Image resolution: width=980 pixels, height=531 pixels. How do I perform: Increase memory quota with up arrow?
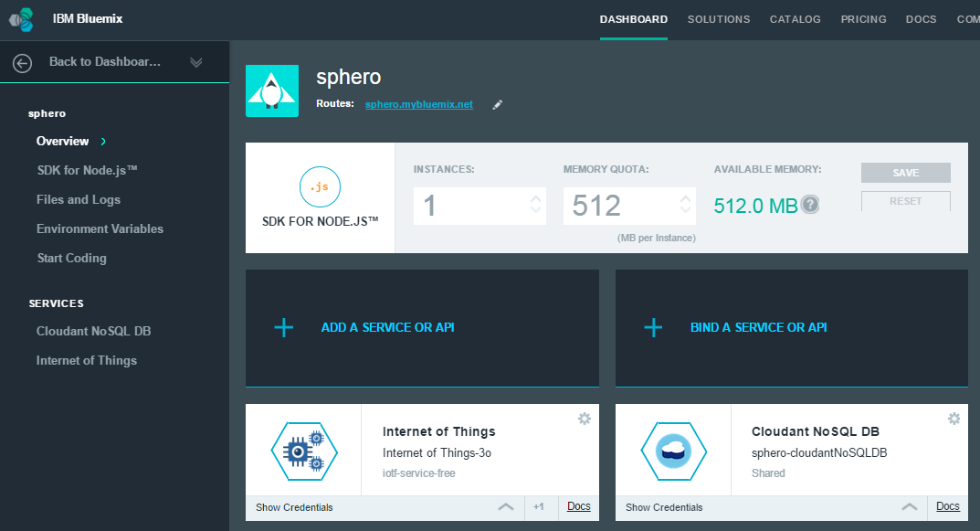click(x=686, y=198)
